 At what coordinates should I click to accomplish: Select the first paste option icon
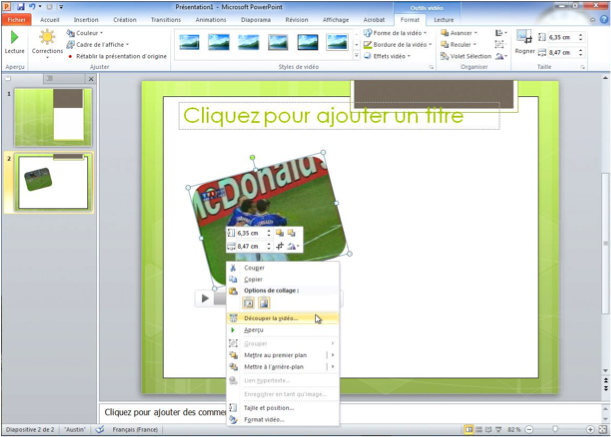point(248,303)
